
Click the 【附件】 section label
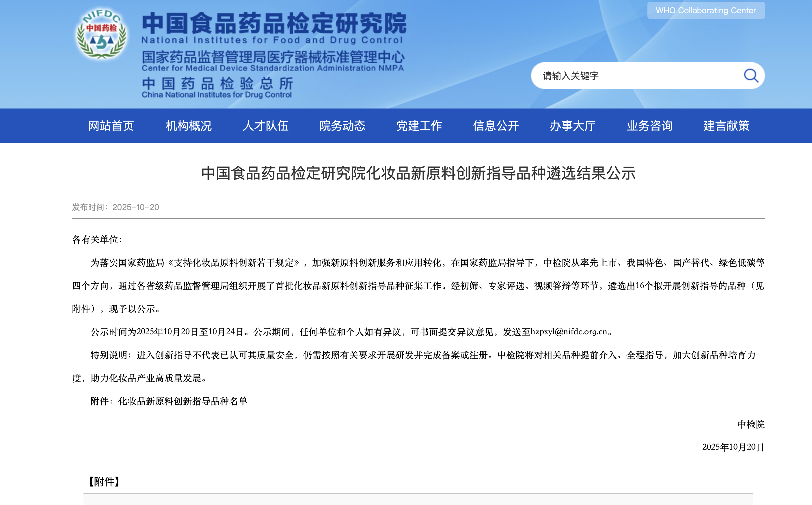[104, 482]
